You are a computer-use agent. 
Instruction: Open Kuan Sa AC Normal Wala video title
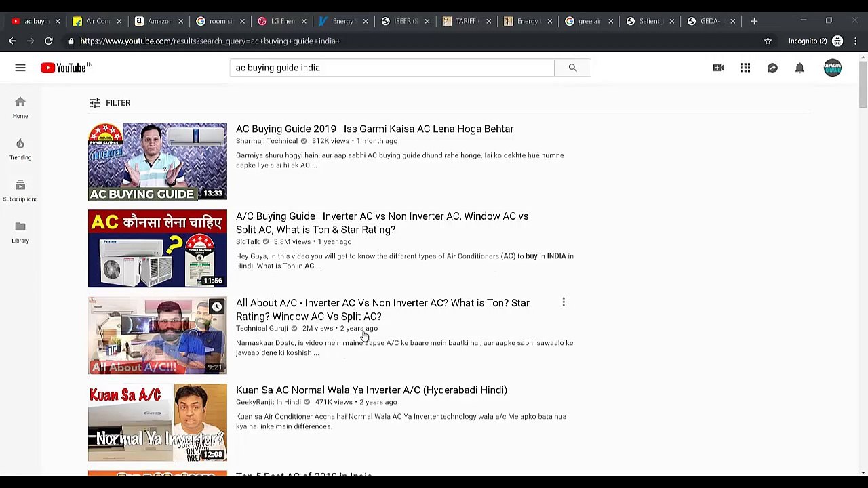click(372, 390)
